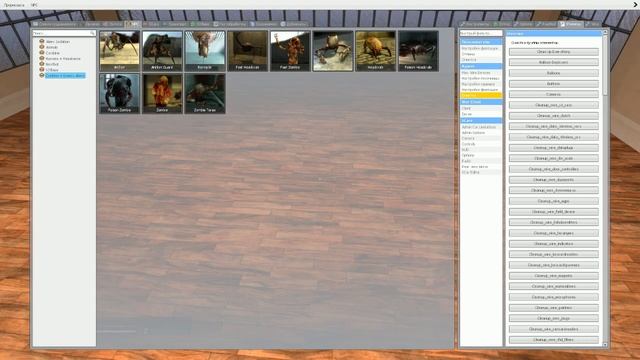Viewport: 640px width, 360px height.
Task: Click the icon beside Combine category
Action: (42, 53)
